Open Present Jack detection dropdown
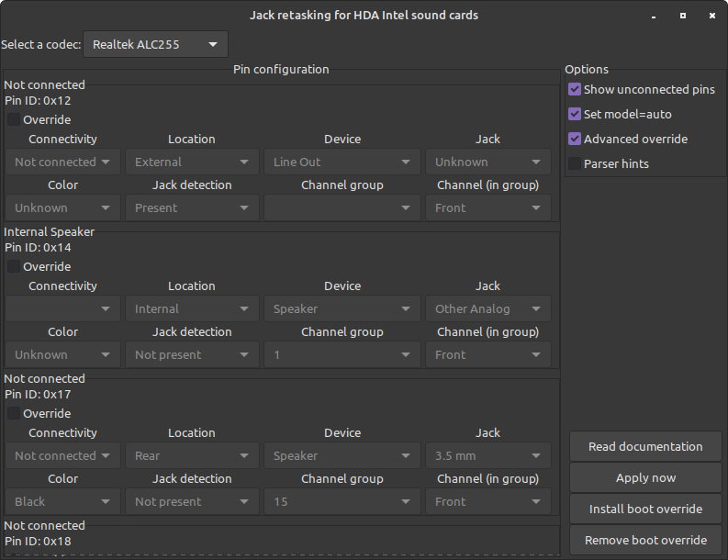Image resolution: width=728 pixels, height=560 pixels. point(192,207)
